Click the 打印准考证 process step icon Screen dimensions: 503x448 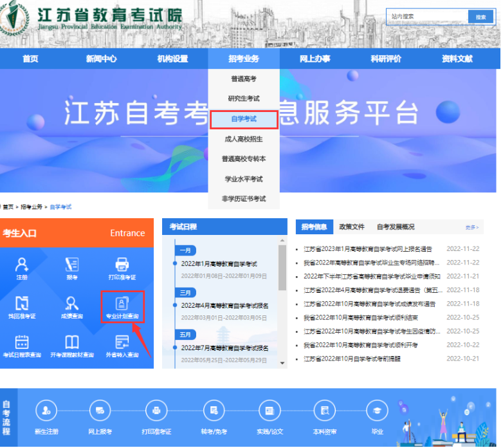156,411
